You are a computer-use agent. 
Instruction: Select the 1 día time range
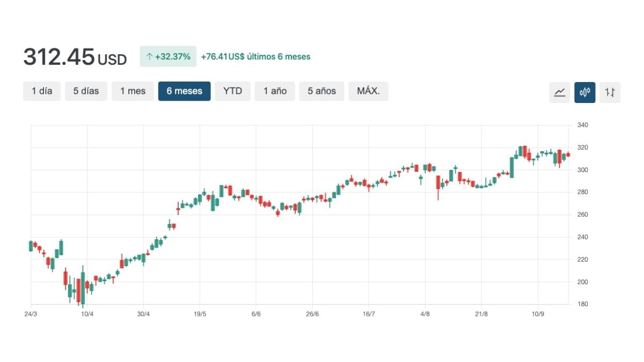point(42,91)
